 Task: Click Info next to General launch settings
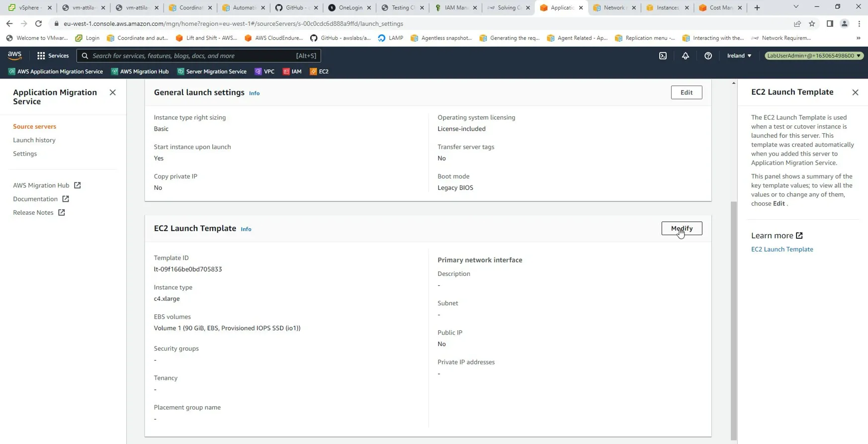coord(254,93)
